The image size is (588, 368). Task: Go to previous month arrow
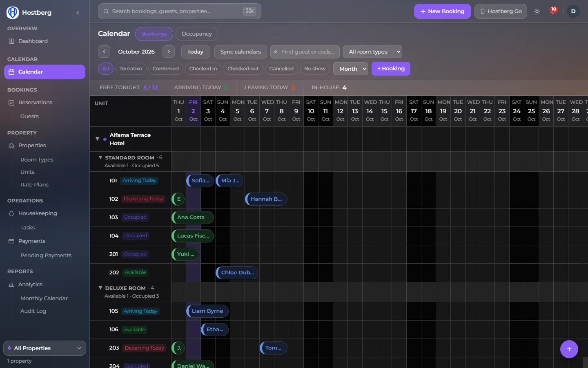click(x=104, y=52)
